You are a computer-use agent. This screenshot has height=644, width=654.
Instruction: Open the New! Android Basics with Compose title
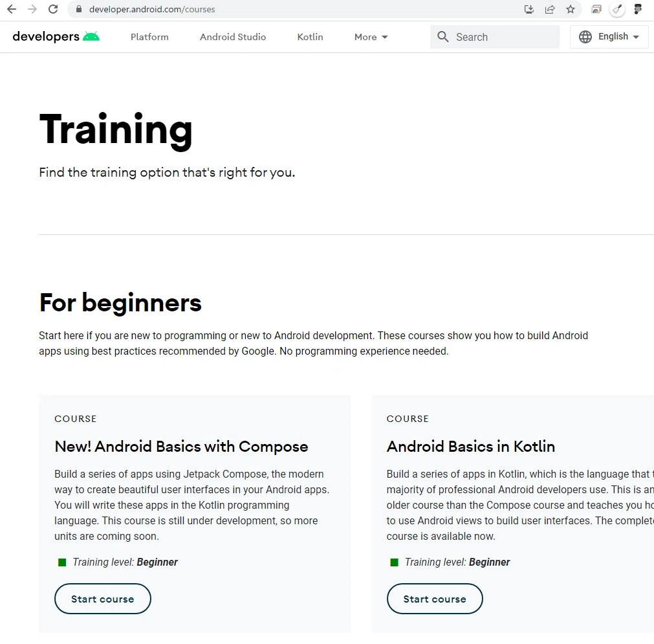[181, 447]
